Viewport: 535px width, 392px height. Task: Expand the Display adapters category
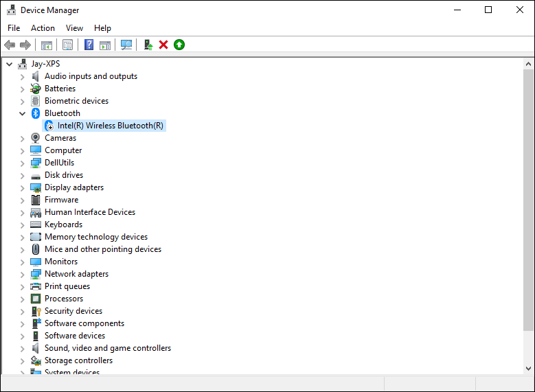22,187
